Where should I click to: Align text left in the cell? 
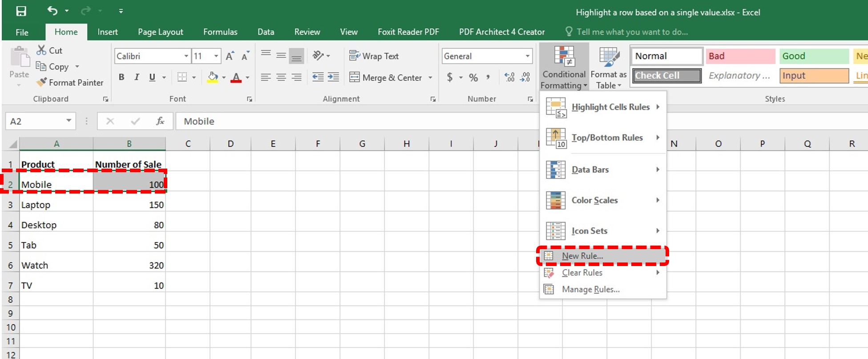tap(266, 77)
